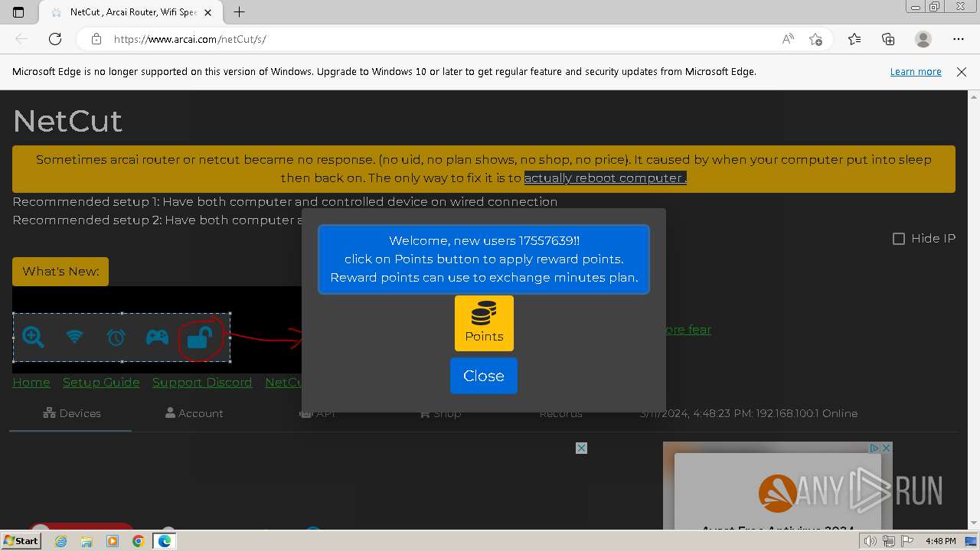Click the scrollbar down arrow
980x551 pixels.
(974, 523)
